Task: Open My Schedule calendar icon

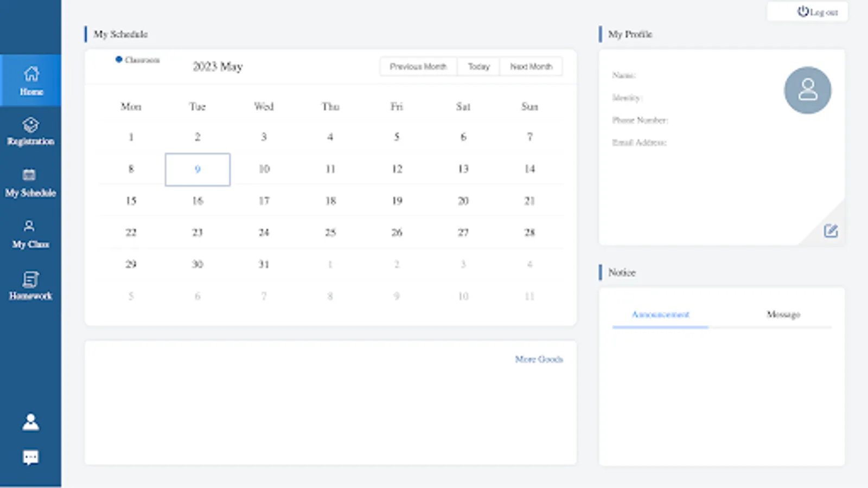Action: 29,175
